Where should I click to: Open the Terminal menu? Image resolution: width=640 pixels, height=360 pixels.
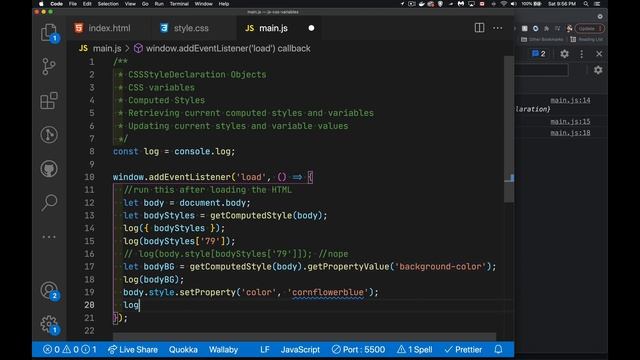point(179,4)
